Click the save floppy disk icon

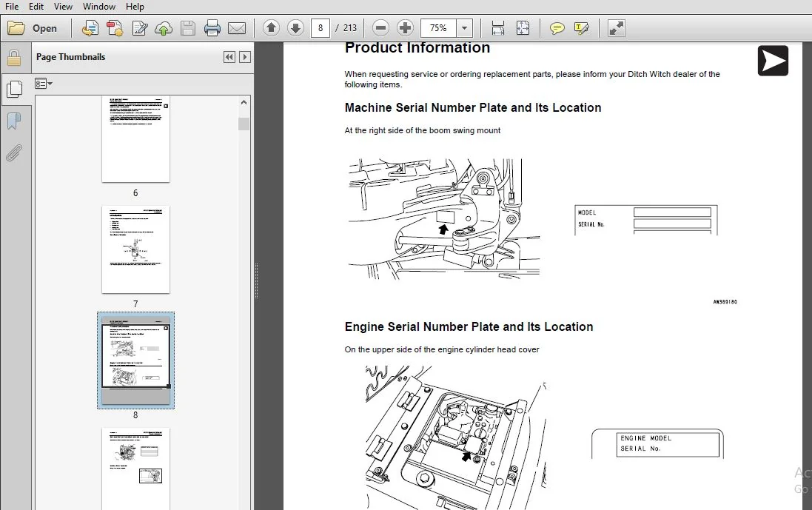(x=187, y=28)
